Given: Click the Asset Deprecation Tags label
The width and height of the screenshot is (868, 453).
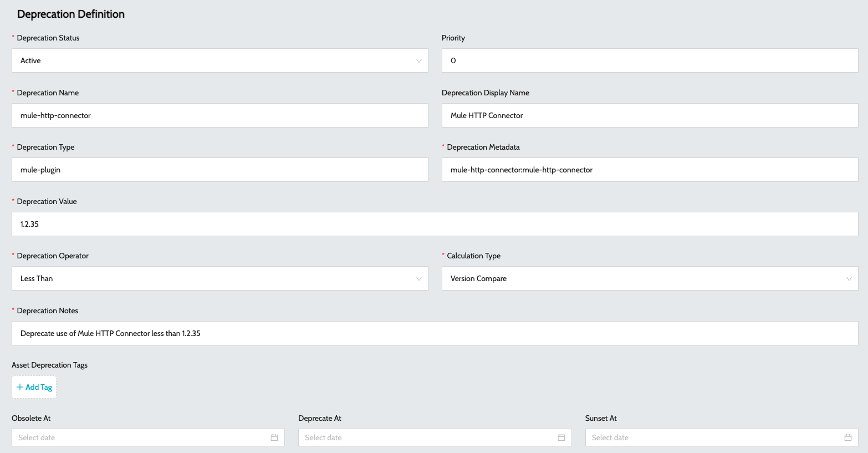Looking at the screenshot, I should [50, 365].
